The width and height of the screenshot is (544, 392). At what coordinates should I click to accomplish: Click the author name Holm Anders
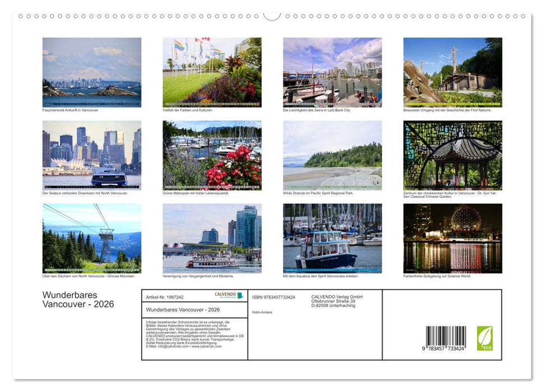263,312
